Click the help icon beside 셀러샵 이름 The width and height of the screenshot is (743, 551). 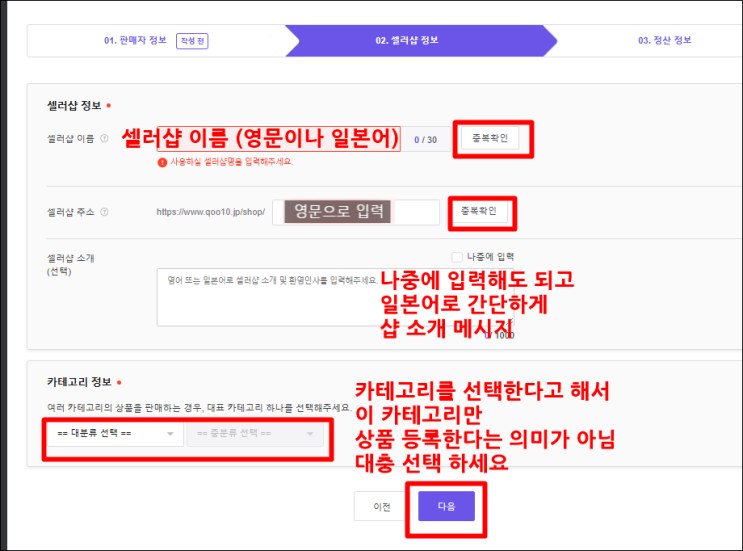pos(104,138)
